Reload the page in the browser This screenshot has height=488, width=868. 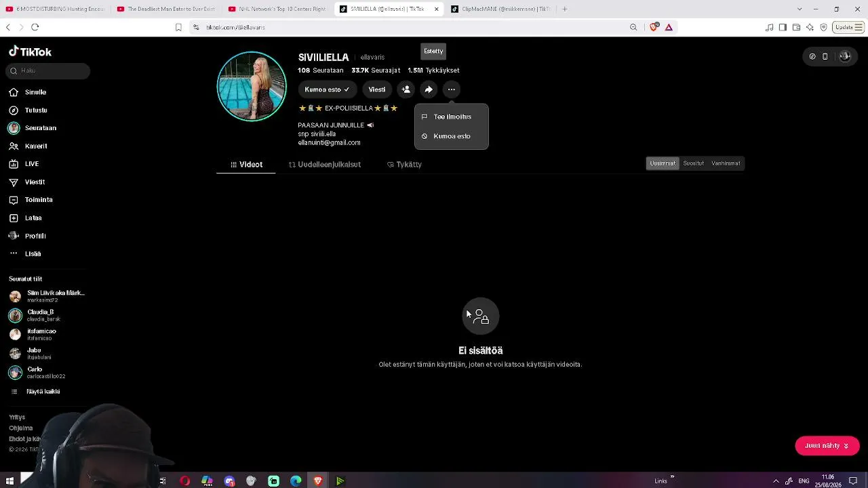(x=35, y=27)
